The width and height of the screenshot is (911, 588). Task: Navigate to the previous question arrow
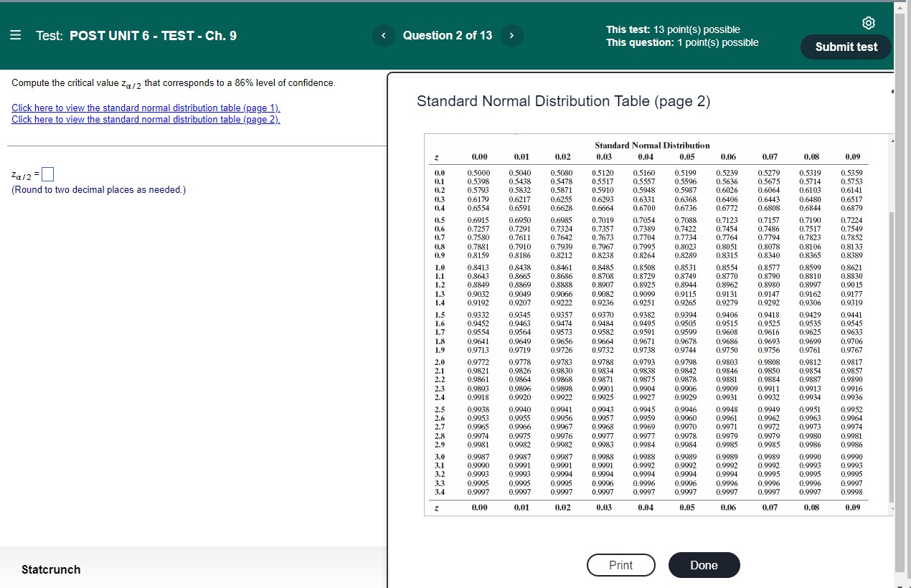tap(383, 35)
